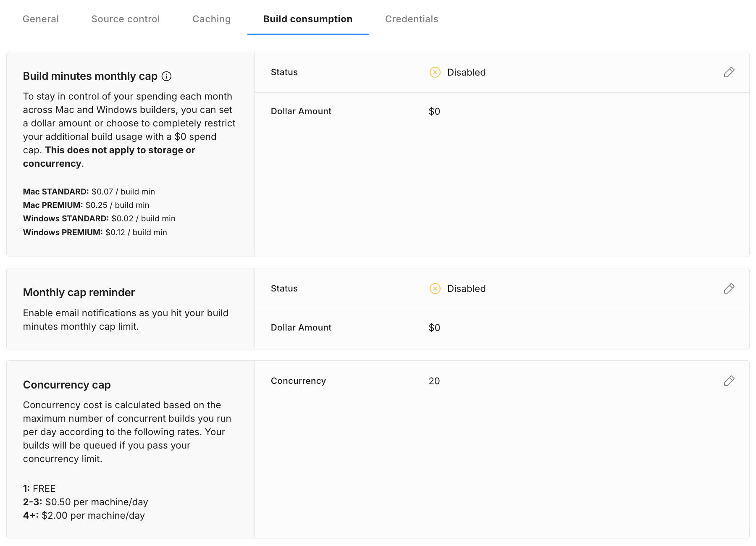The height and width of the screenshot is (546, 756).
Task: Edit the Build minutes monthly cap status
Action: click(x=729, y=72)
